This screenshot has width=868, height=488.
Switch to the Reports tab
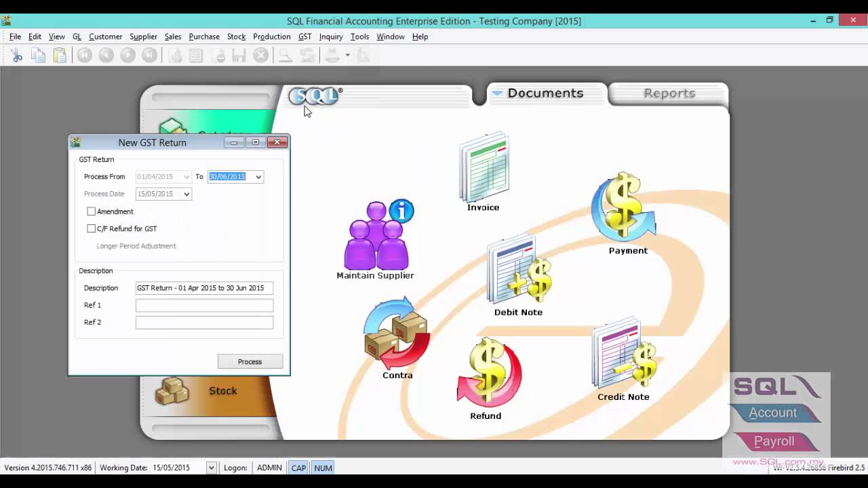pyautogui.click(x=669, y=94)
